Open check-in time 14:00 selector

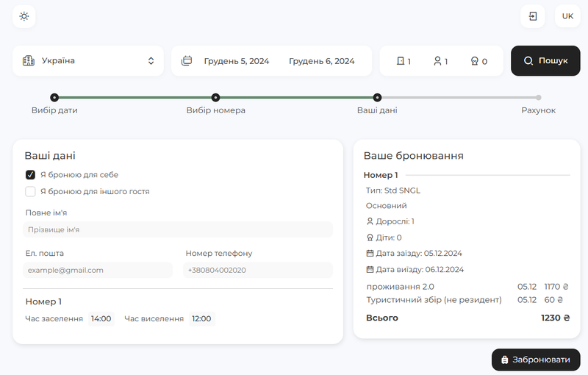click(101, 319)
